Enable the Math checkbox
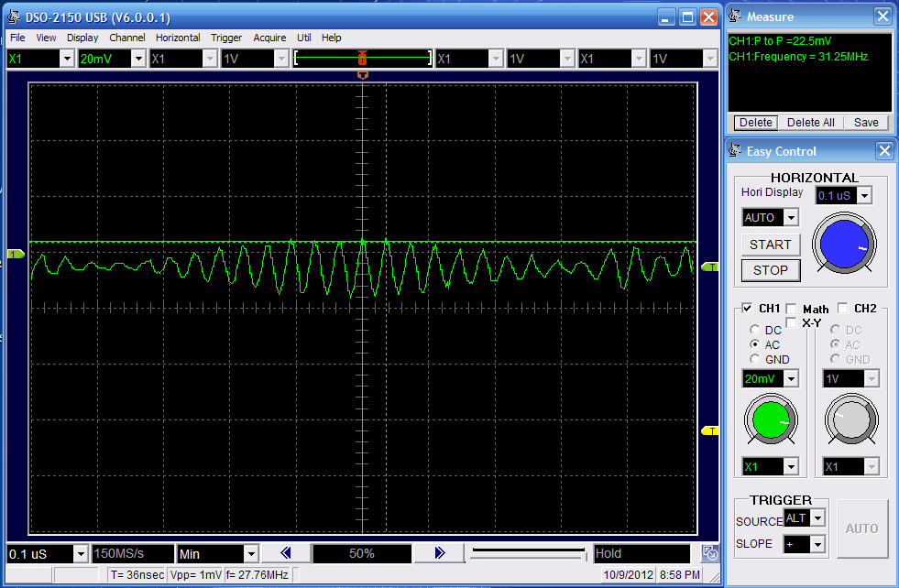 click(791, 309)
